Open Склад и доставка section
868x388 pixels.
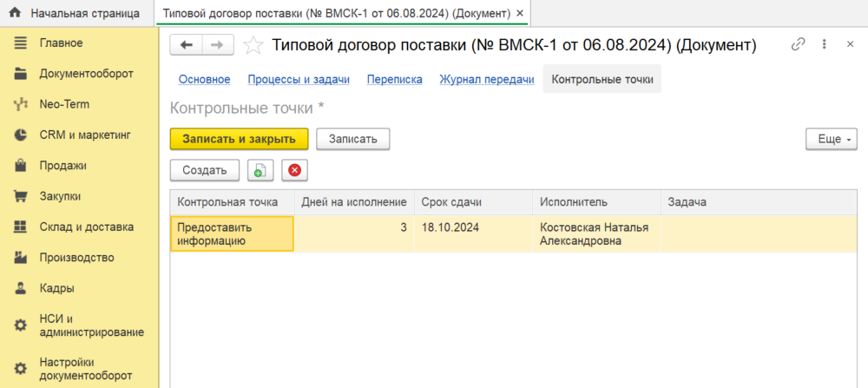click(86, 227)
